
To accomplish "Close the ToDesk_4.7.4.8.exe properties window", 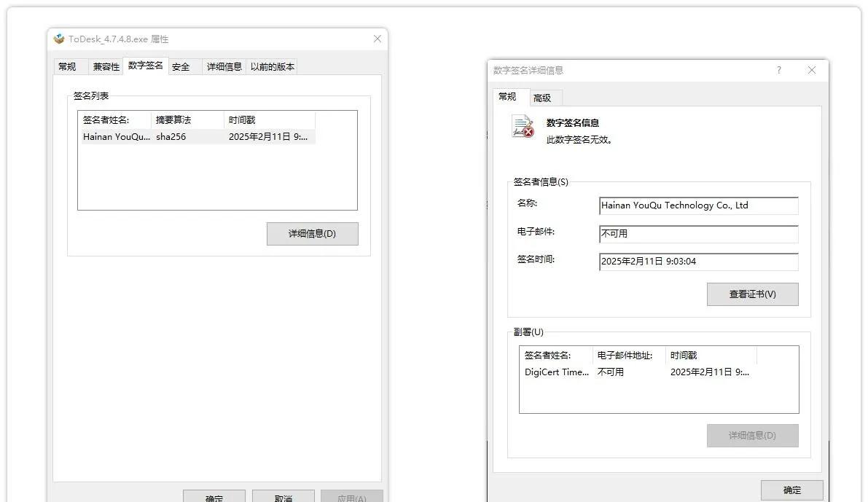I will tap(378, 39).
